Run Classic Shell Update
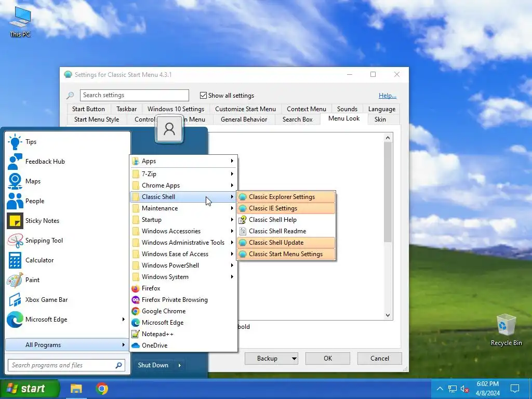This screenshot has height=399, width=532. coord(286,243)
